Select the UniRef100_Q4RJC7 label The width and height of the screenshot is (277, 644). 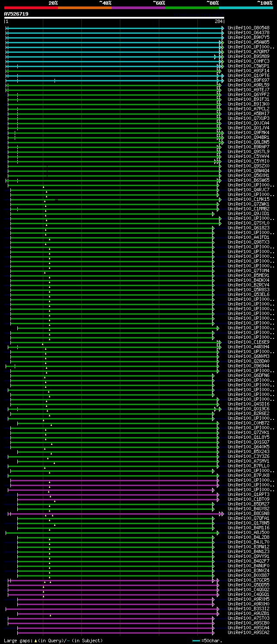tap(248, 190)
